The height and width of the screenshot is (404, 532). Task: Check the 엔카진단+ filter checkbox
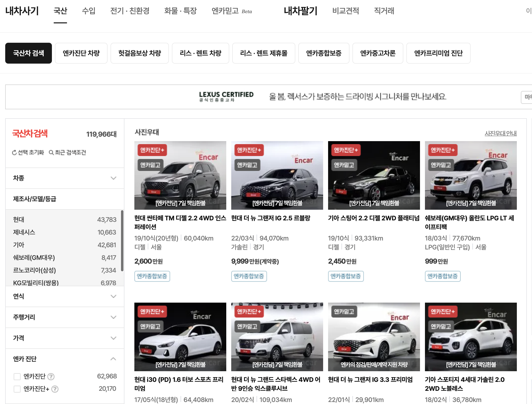click(x=17, y=389)
